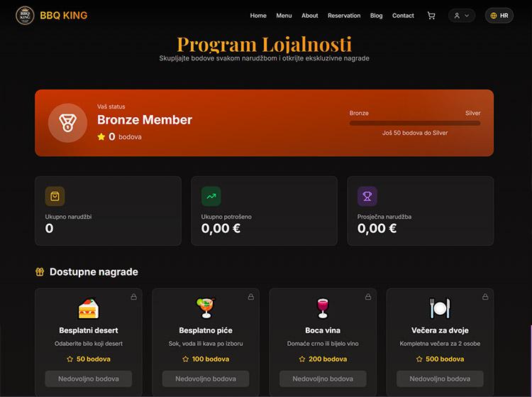Open the Menu navigation item
Viewport: 532px width, 397px height.
tap(284, 16)
